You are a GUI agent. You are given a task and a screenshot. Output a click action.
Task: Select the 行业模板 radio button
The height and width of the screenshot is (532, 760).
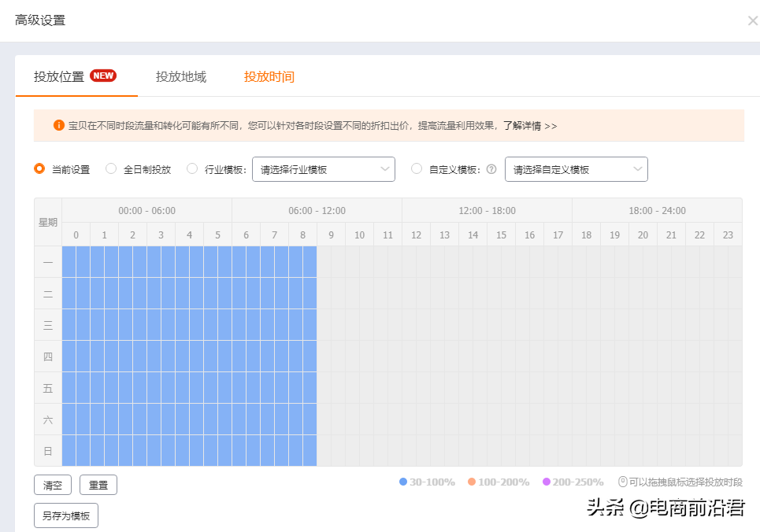(192, 168)
